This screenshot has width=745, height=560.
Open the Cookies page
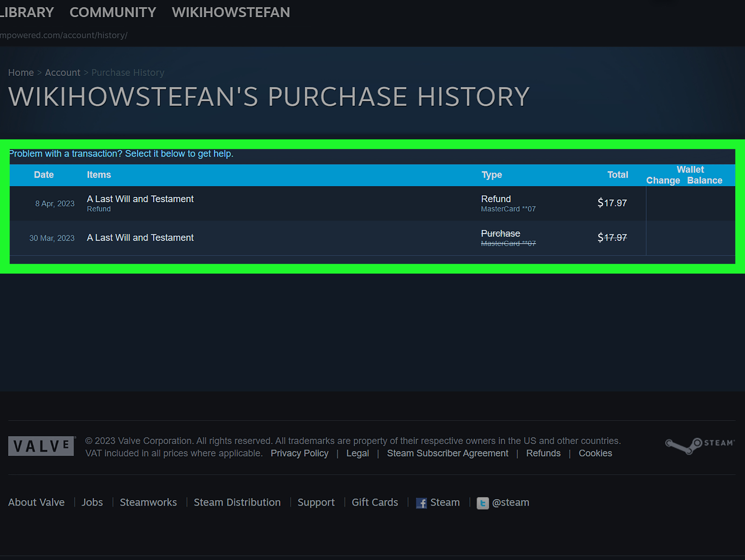[x=595, y=453]
